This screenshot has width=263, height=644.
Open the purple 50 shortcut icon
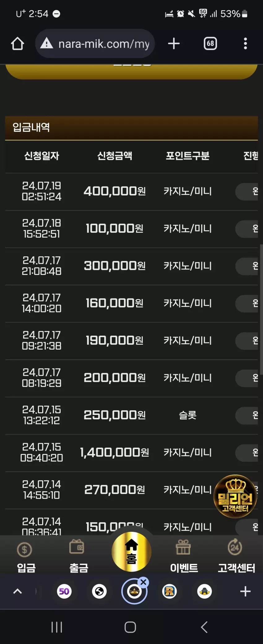(x=64, y=591)
